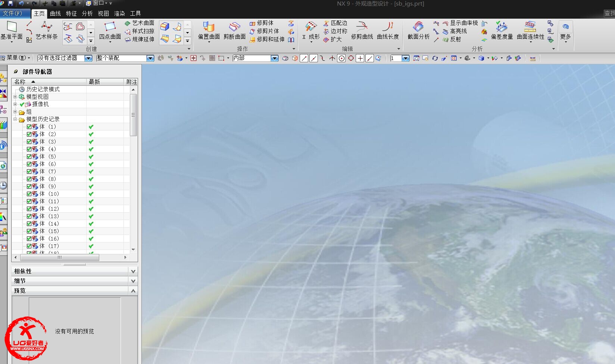Choose the 规律延伸 law extension command
This screenshot has width=615, height=364.
[x=140, y=39]
